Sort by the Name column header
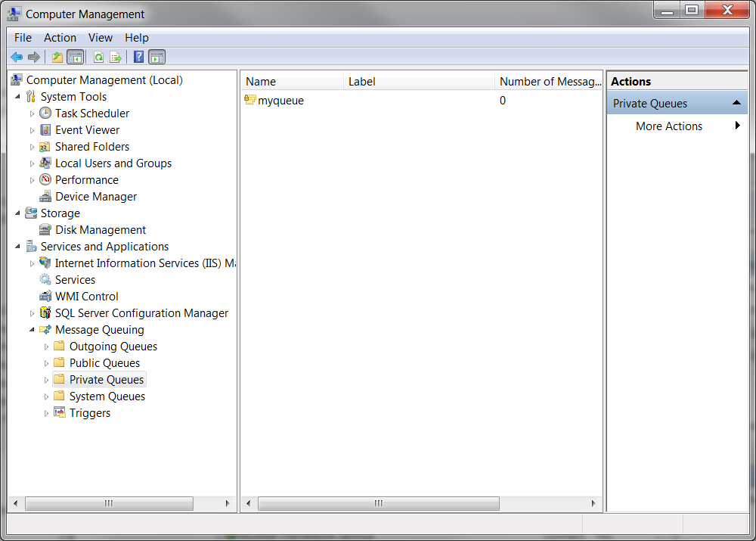756x541 pixels. point(292,82)
